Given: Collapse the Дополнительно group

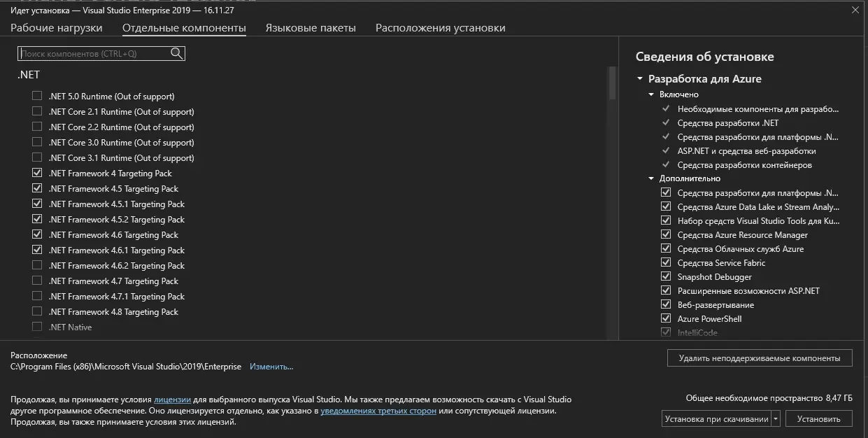Looking at the screenshot, I should pos(651,178).
